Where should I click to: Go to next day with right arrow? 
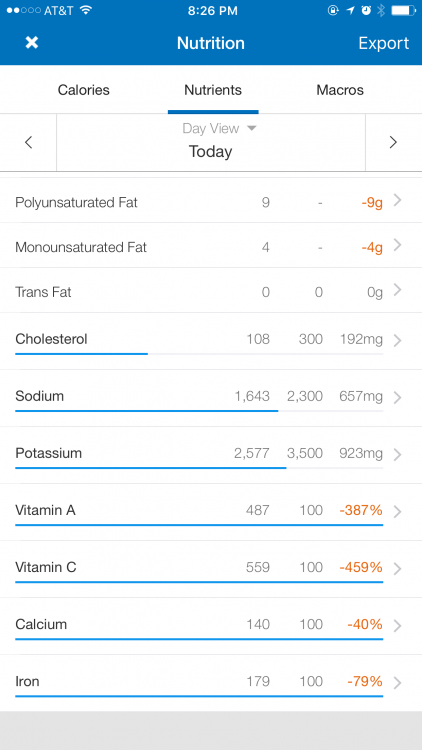(393, 142)
